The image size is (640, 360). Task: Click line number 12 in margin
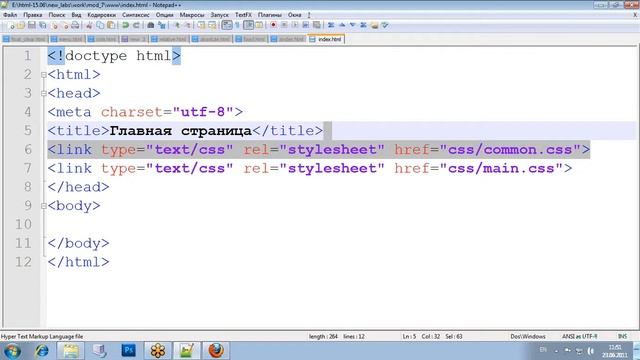click(x=24, y=262)
